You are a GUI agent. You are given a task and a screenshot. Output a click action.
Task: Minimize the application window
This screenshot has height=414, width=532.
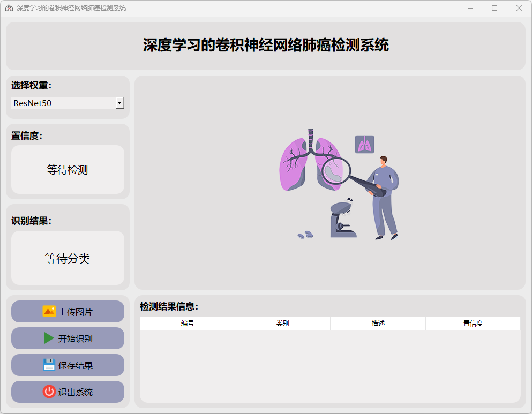(470, 8)
